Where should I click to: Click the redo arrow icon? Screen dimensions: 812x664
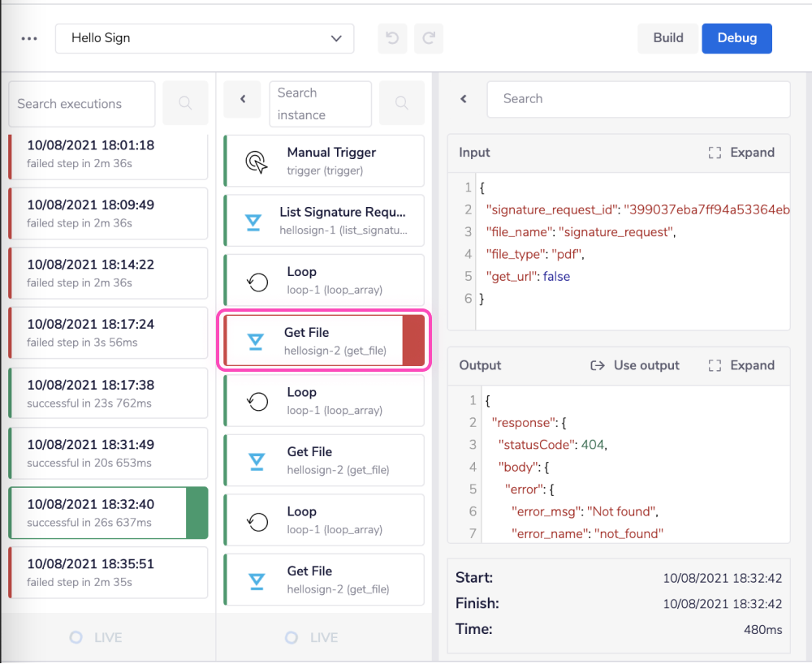[429, 38]
